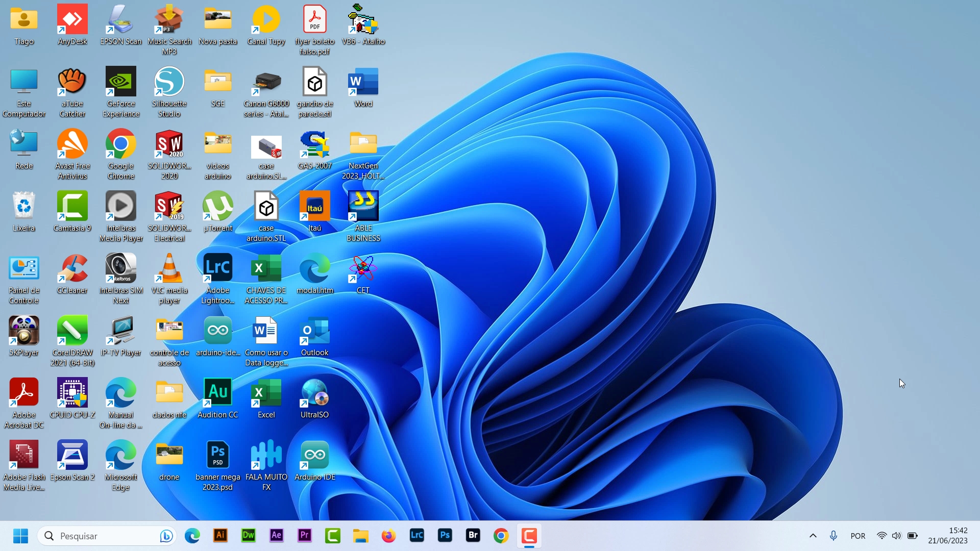Open Photoshop from the taskbar
The height and width of the screenshot is (551, 980).
[445, 536]
